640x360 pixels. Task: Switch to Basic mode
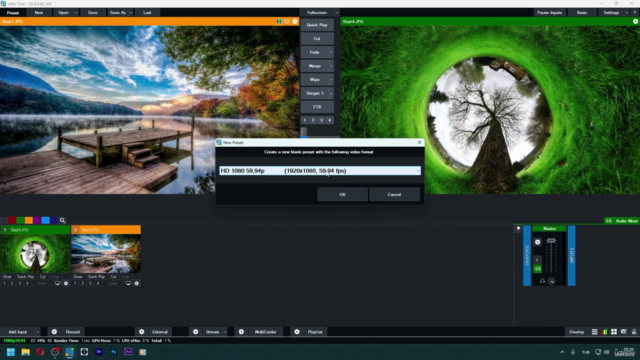pyautogui.click(x=582, y=13)
